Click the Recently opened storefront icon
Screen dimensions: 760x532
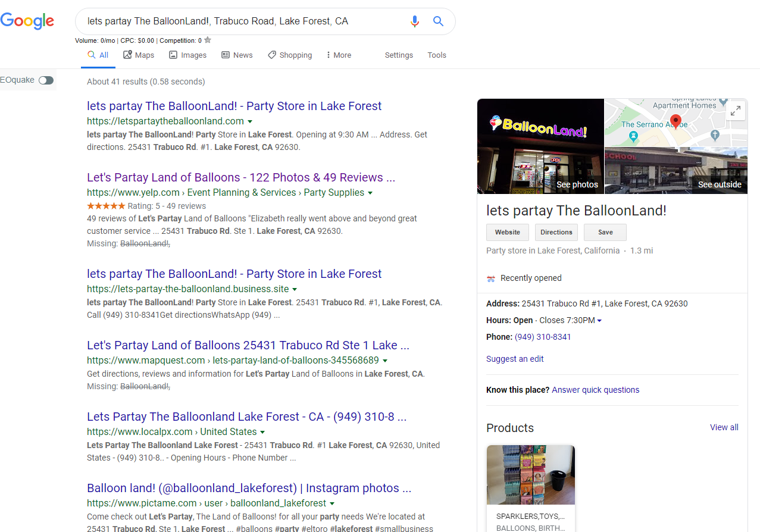tap(491, 278)
